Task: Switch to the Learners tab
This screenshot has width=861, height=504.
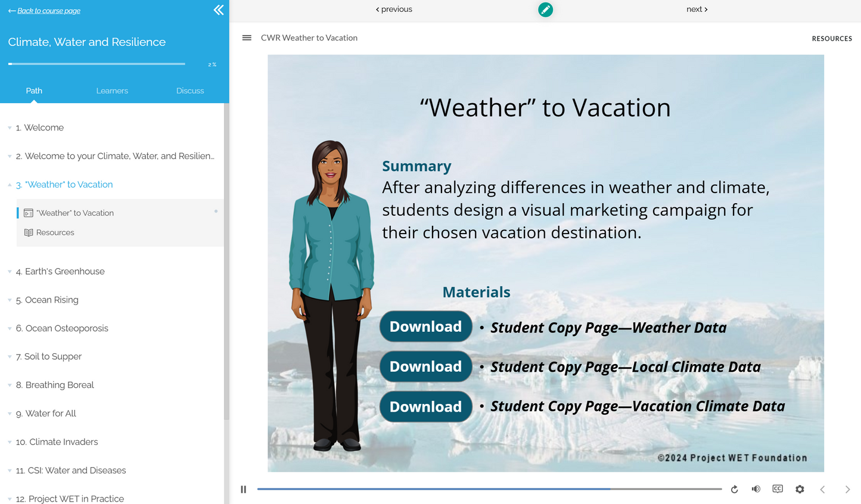Action: pos(112,91)
